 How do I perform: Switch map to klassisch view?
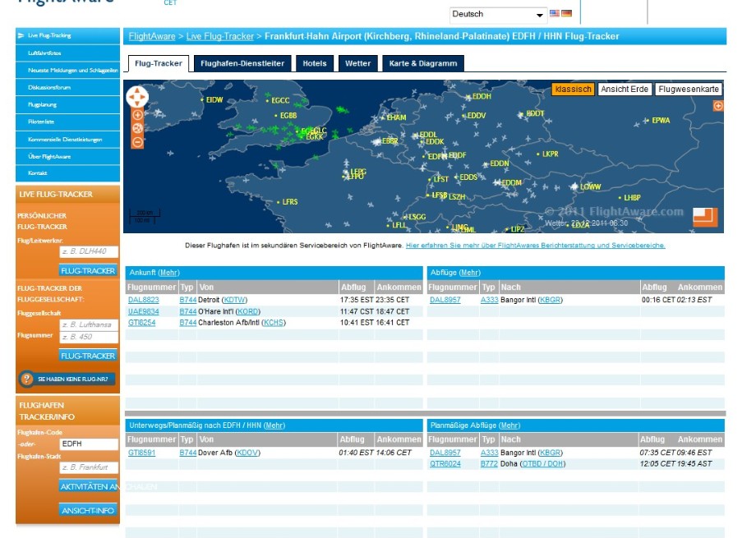(x=573, y=89)
